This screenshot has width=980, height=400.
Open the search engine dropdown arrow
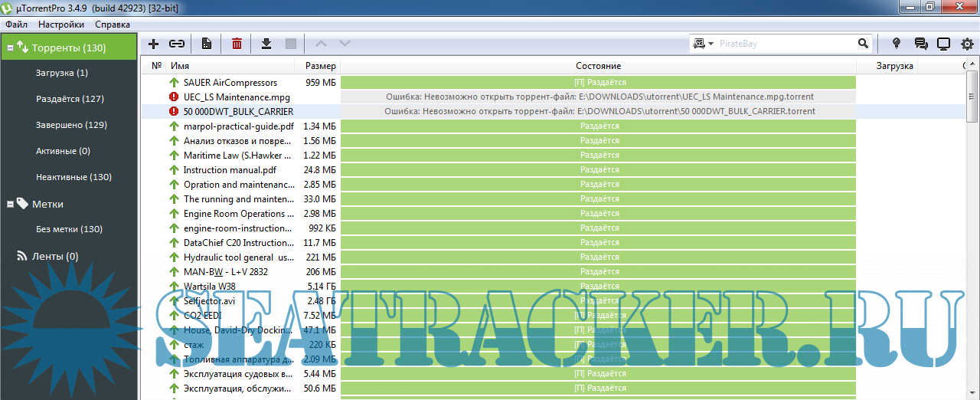coord(710,44)
